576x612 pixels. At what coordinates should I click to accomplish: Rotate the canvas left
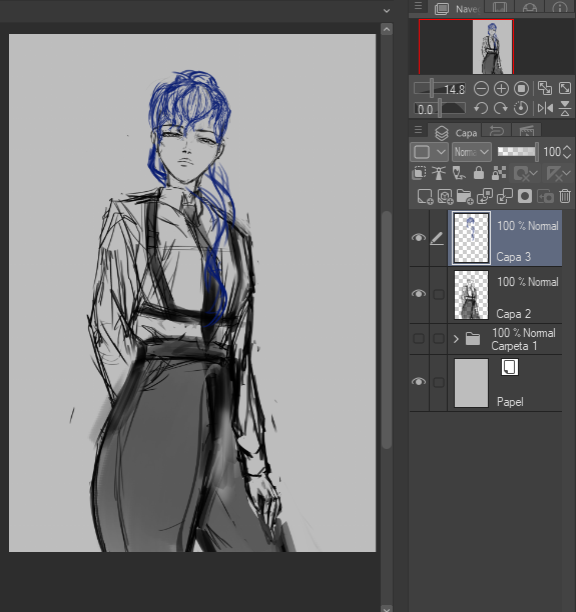[481, 108]
